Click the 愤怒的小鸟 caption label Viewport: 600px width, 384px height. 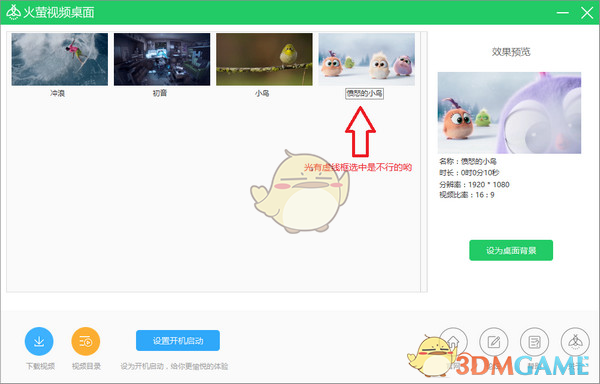[364, 93]
